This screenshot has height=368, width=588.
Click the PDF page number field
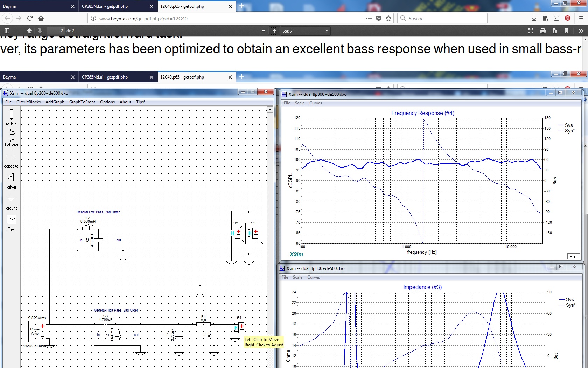(x=56, y=31)
